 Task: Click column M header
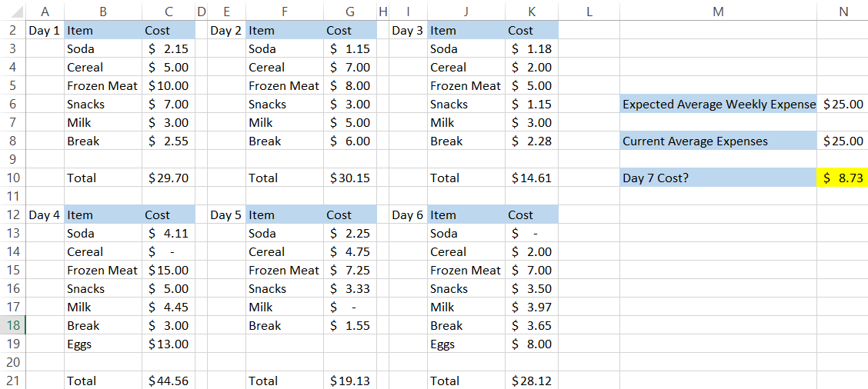coord(718,12)
